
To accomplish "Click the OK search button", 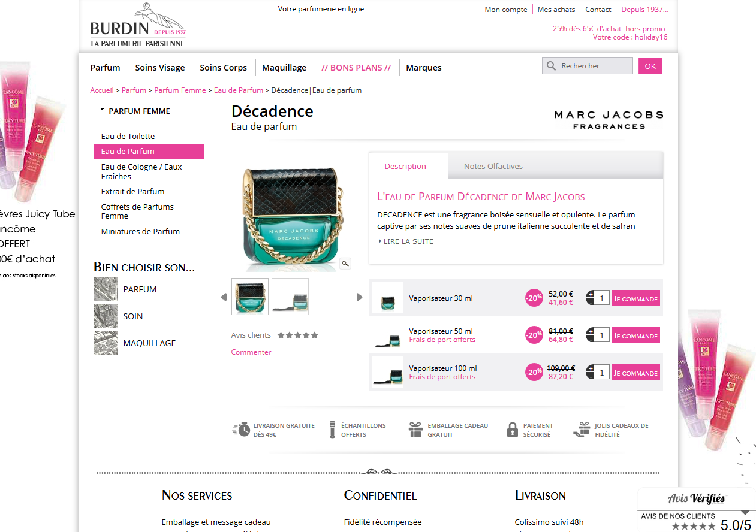I will coord(650,66).
